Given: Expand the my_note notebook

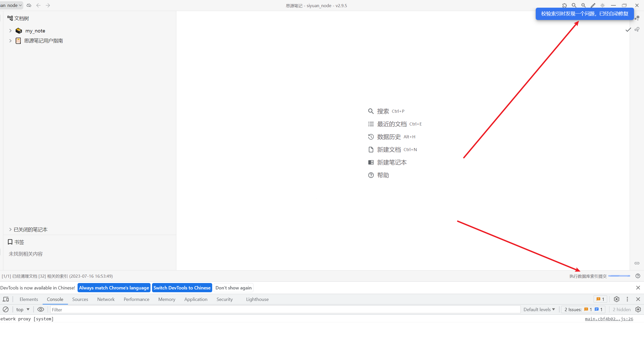Looking at the screenshot, I should (x=10, y=31).
